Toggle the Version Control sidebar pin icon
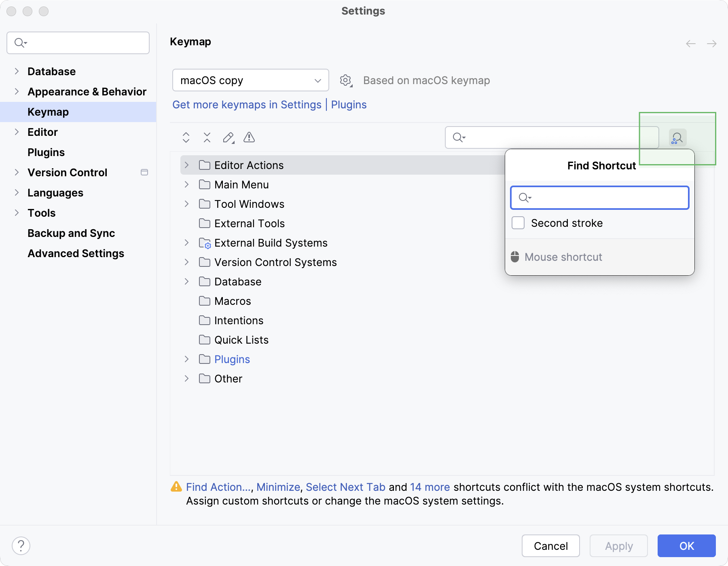728x566 pixels. tap(144, 172)
